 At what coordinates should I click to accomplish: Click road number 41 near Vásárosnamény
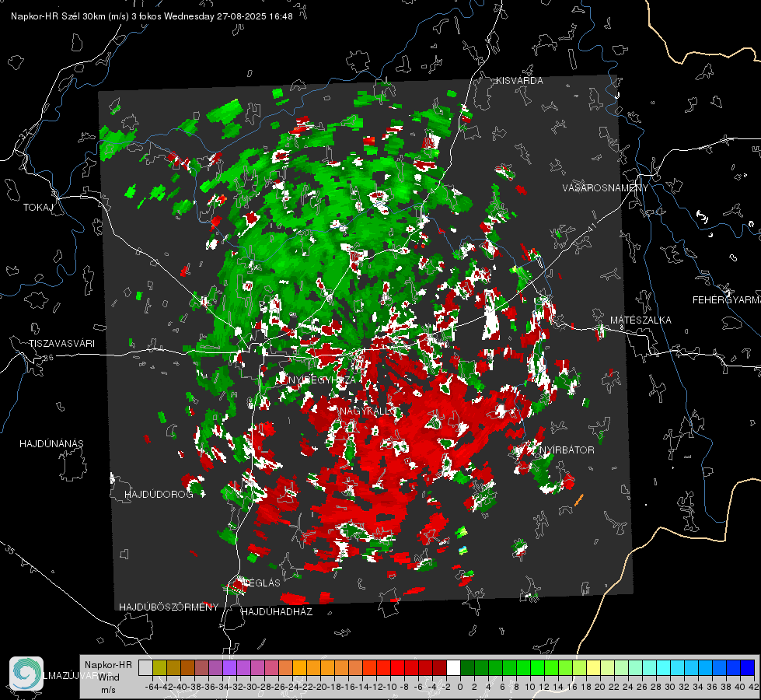pos(591,227)
